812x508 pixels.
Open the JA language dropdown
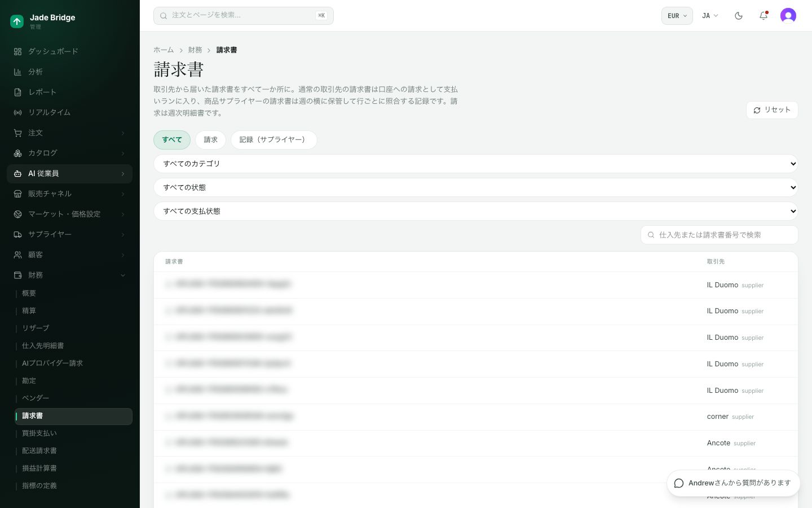click(710, 16)
